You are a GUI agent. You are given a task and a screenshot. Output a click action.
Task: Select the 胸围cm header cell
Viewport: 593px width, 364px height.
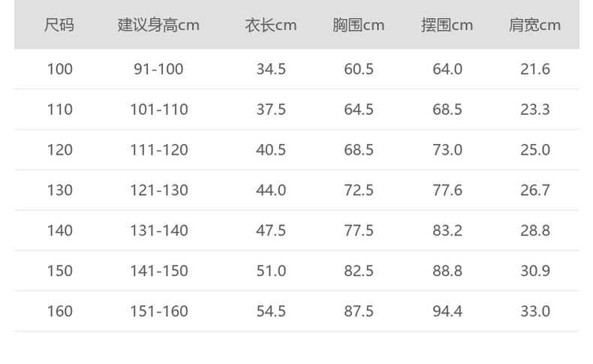click(x=359, y=25)
